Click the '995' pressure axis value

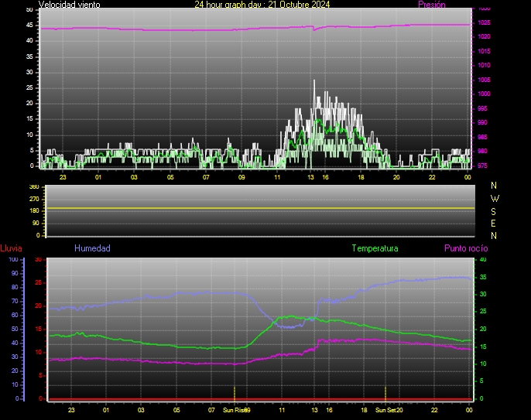[x=482, y=108]
